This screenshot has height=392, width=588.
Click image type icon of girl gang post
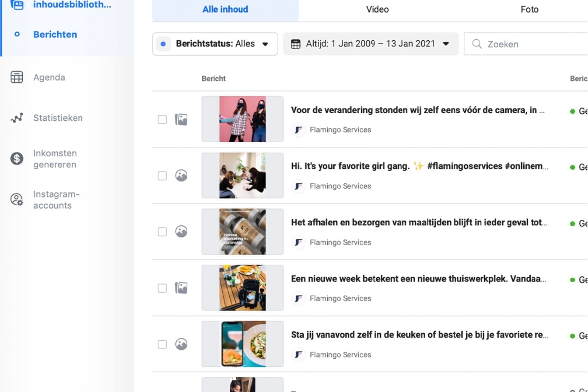(x=181, y=175)
